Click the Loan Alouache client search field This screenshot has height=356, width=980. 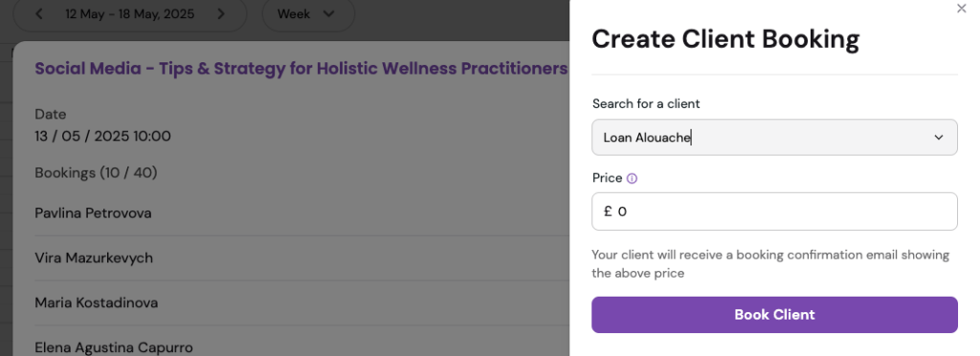coord(774,138)
